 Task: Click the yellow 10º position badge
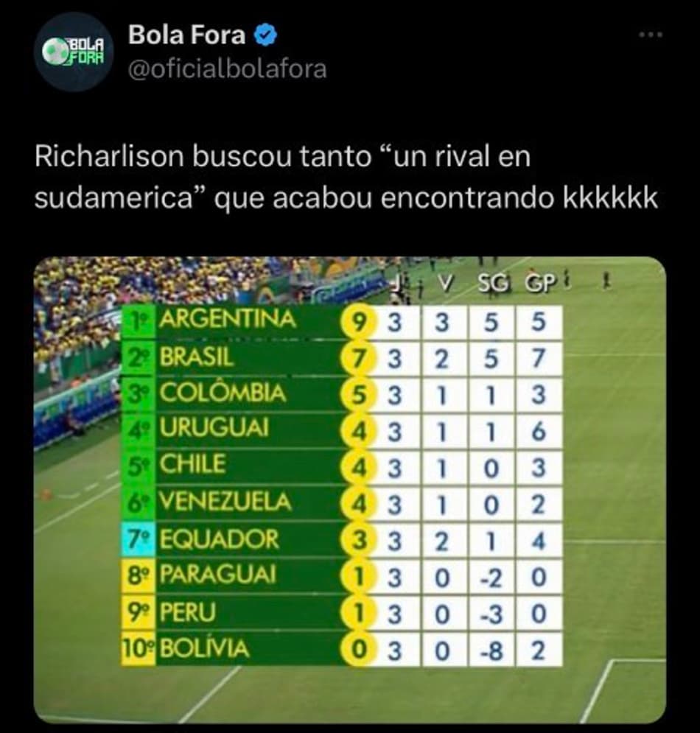tap(138, 649)
